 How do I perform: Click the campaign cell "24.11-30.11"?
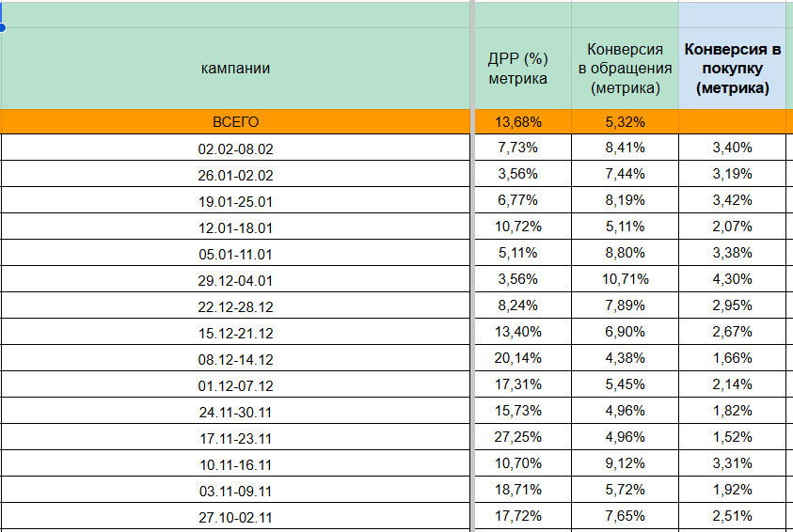pyautogui.click(x=235, y=411)
